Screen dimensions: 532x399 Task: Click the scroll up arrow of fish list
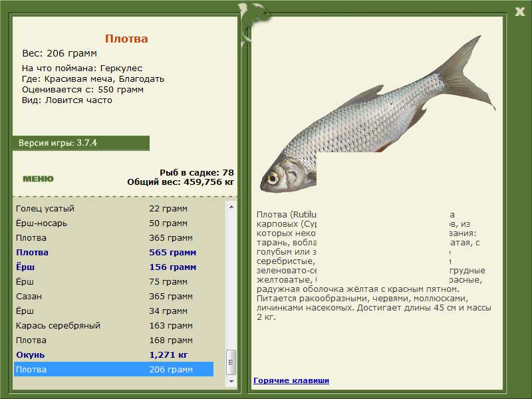231,207
